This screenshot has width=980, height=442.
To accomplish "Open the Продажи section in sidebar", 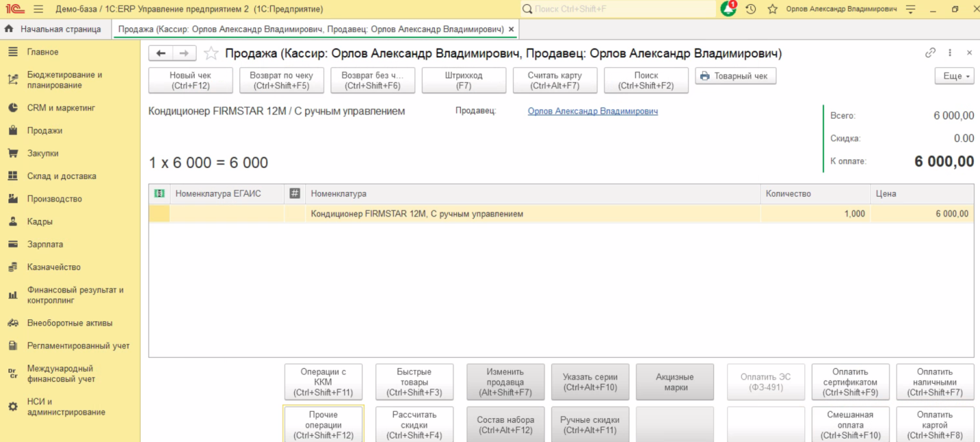I will [x=45, y=130].
